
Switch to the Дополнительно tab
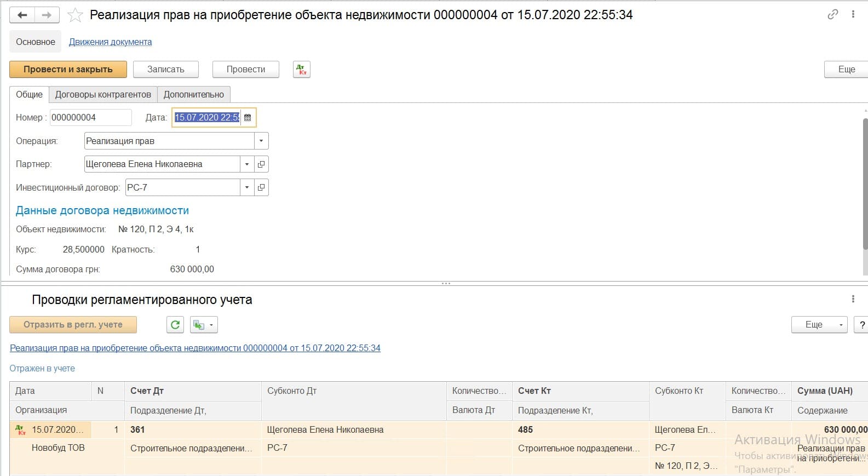click(193, 94)
